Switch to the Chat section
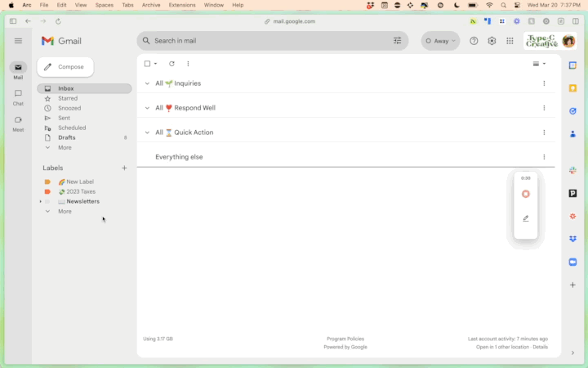Viewport: 588px width, 368px height. click(18, 96)
